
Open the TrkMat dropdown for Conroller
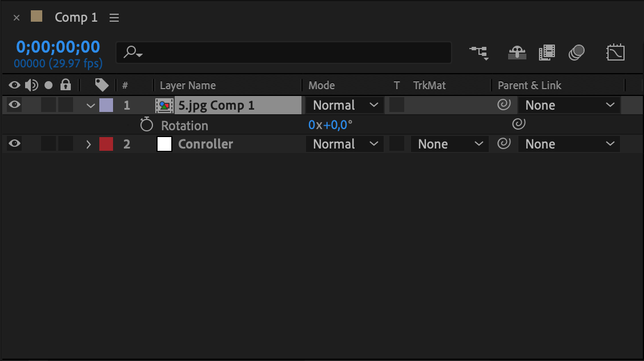point(450,144)
